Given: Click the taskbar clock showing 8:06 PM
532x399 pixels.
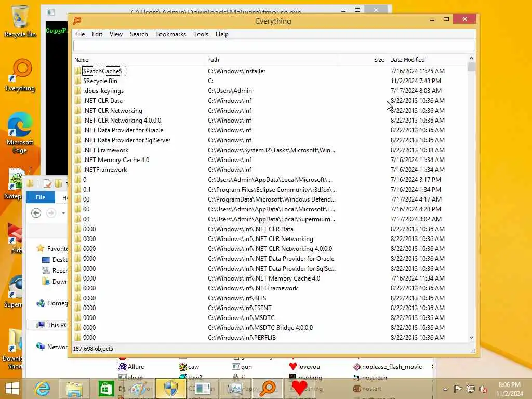Looking at the screenshot, I should pos(509,389).
